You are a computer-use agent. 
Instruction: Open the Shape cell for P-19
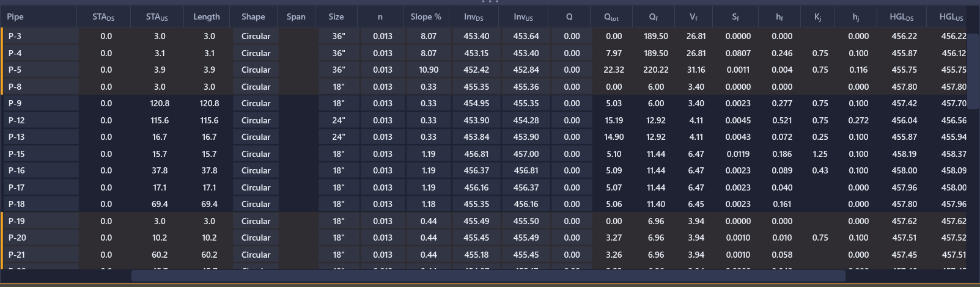(256, 221)
